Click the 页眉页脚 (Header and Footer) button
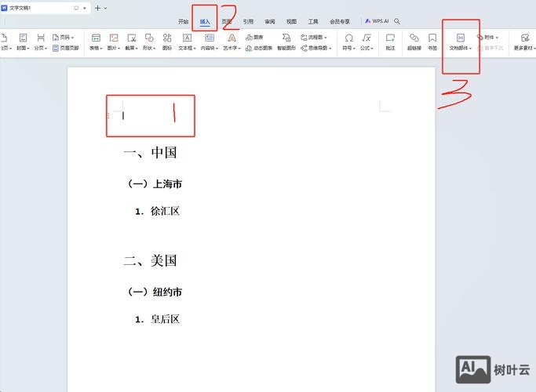Viewport: 536px width, 392px height. click(x=65, y=48)
